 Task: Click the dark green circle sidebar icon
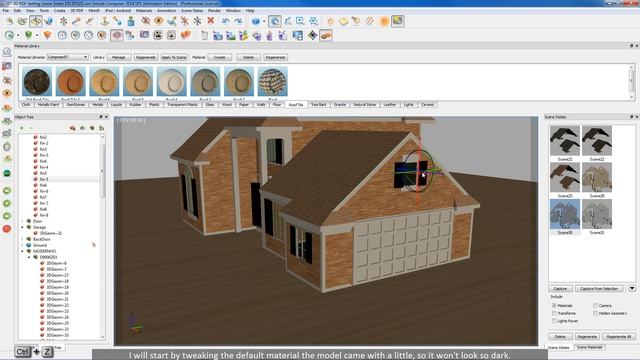pyautogui.click(x=7, y=173)
